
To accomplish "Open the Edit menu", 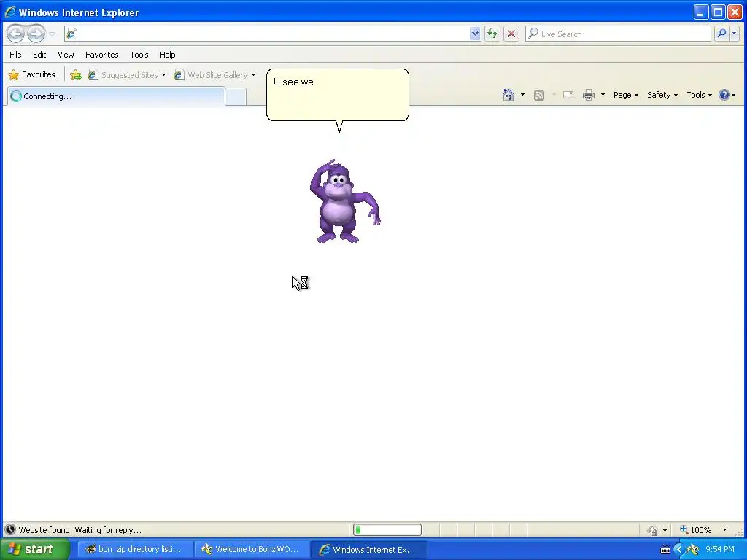I will tap(39, 55).
